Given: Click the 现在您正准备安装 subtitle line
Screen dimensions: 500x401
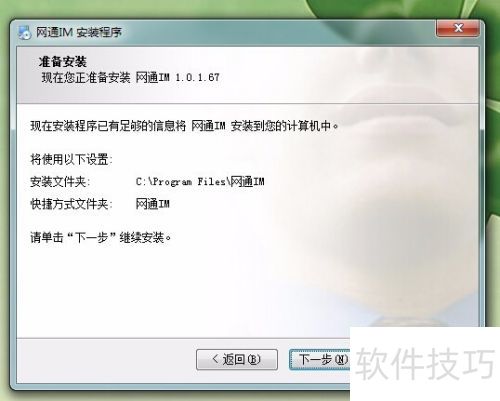Looking at the screenshot, I should [x=130, y=78].
